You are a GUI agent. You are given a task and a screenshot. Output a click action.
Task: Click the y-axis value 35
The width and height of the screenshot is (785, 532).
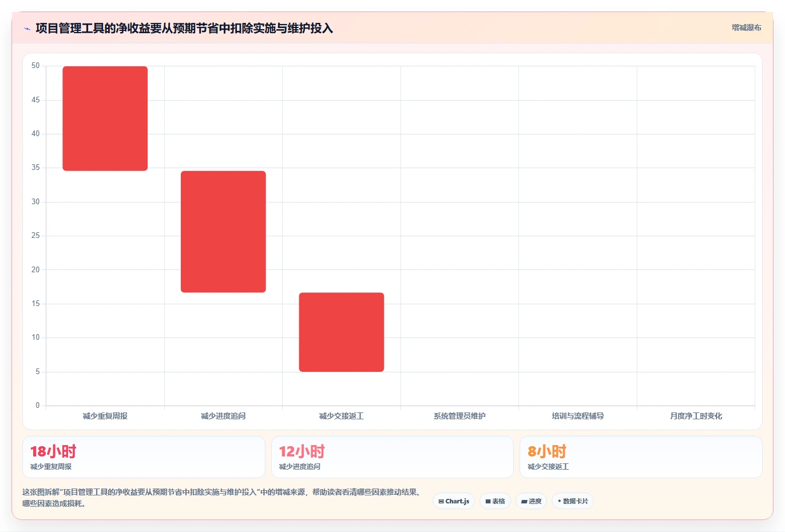[x=35, y=168]
